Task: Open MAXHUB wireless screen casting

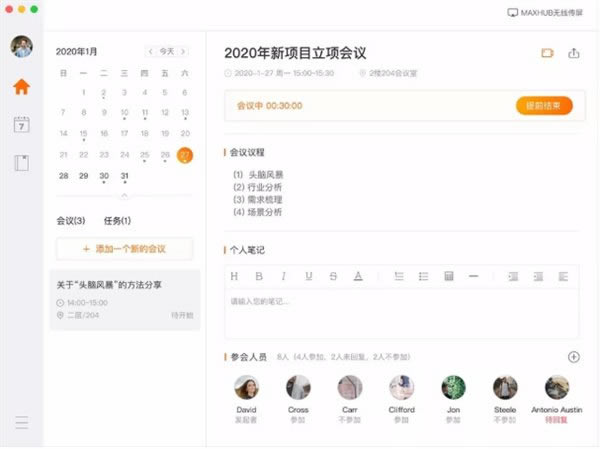Action: [545, 13]
